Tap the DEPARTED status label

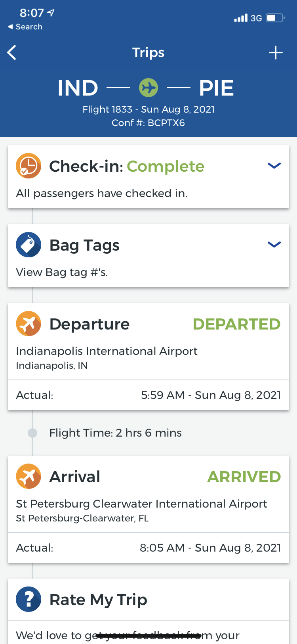(x=236, y=324)
